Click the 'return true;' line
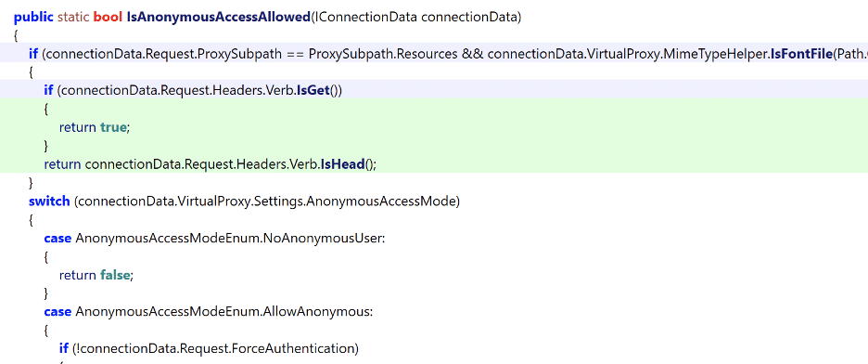868x364 pixels. point(94,127)
